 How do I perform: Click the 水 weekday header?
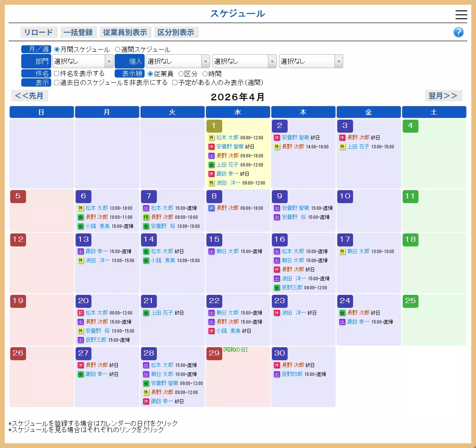click(x=238, y=112)
